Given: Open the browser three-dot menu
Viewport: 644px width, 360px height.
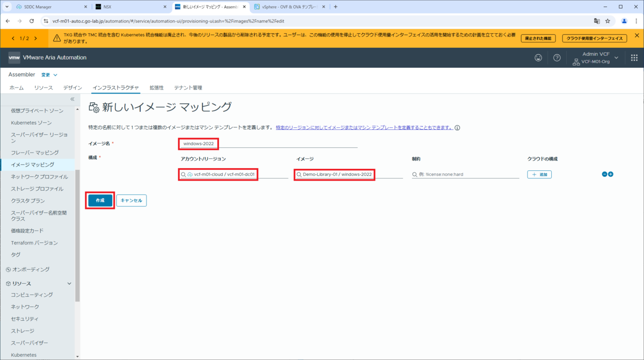Looking at the screenshot, I should coord(636,21).
